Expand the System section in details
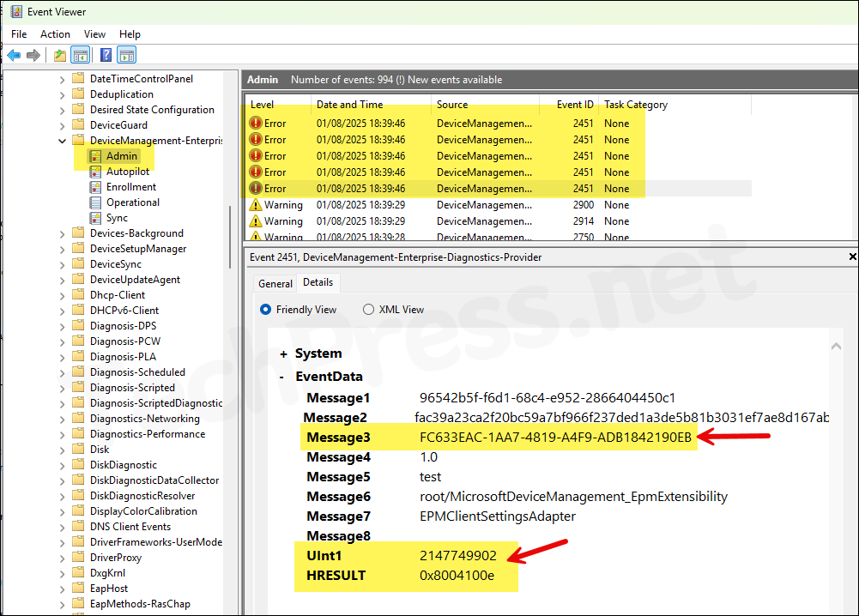859x616 pixels. tap(283, 354)
